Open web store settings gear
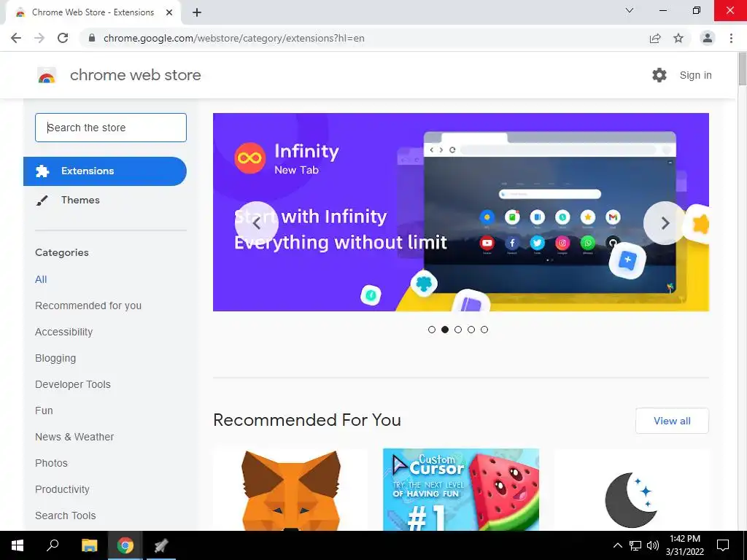This screenshot has height=560, width=747. pos(659,75)
